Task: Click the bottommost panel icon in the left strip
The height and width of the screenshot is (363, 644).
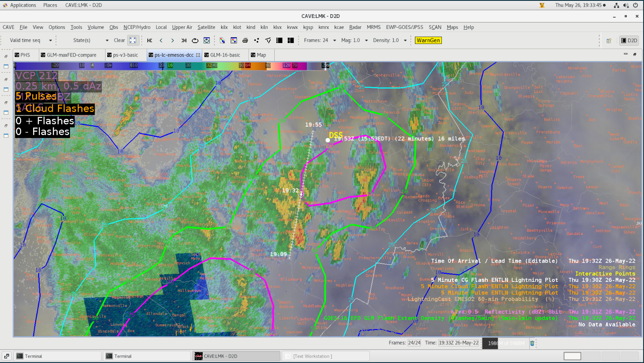Action: tap(6, 135)
